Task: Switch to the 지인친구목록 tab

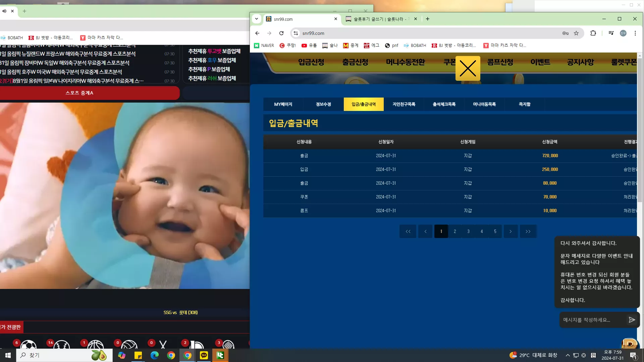Action: tap(404, 104)
